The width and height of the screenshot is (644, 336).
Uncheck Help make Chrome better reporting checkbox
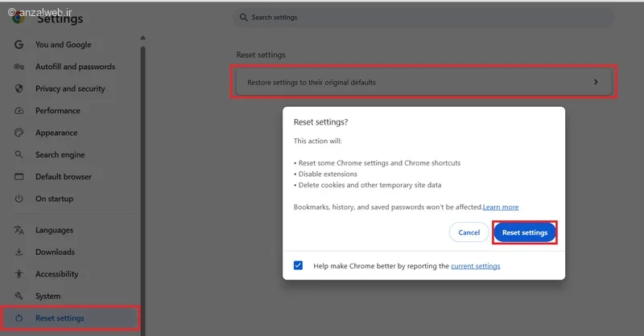coord(298,265)
